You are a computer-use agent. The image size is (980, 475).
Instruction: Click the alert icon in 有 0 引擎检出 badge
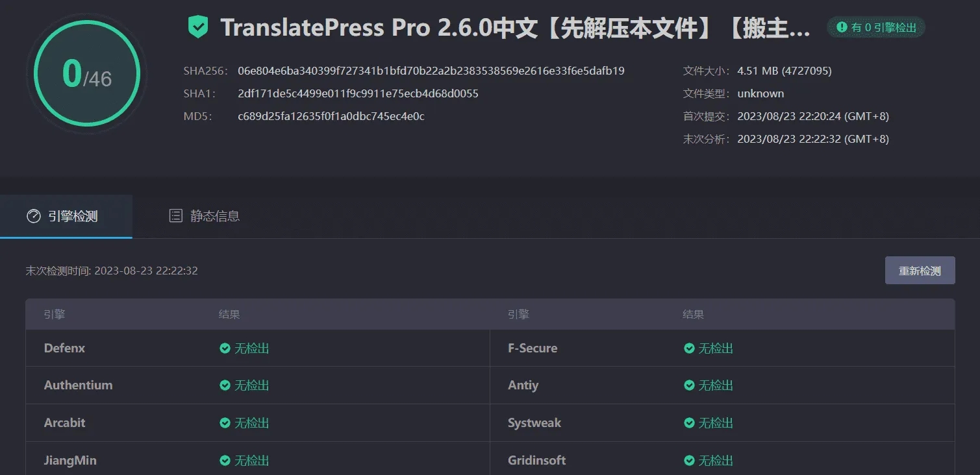pyautogui.click(x=842, y=27)
